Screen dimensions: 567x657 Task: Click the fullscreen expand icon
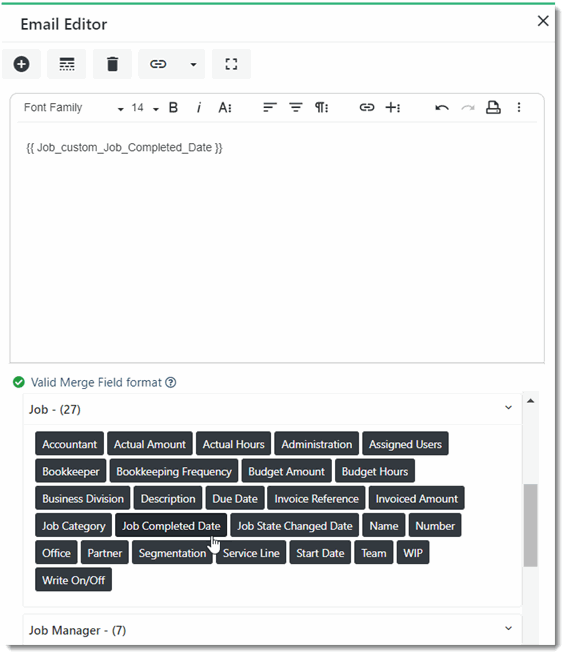coord(231,64)
